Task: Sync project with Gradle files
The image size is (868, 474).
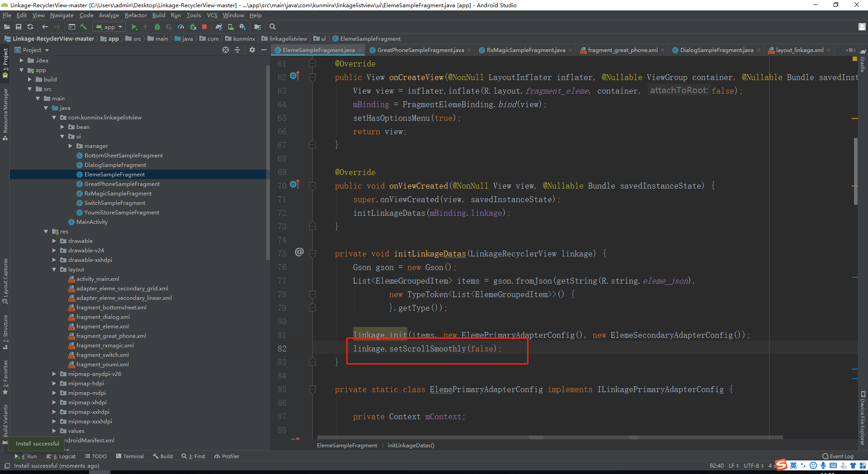Action: point(219,27)
